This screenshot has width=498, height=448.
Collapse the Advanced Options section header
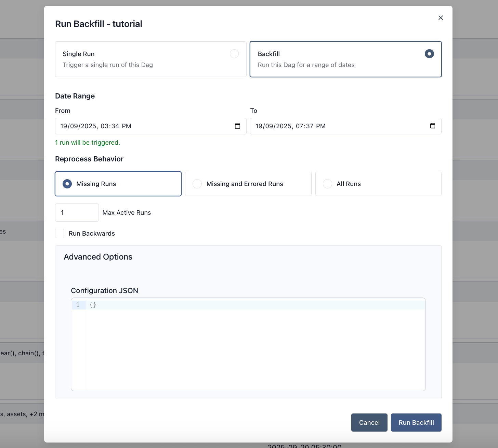tap(98, 257)
